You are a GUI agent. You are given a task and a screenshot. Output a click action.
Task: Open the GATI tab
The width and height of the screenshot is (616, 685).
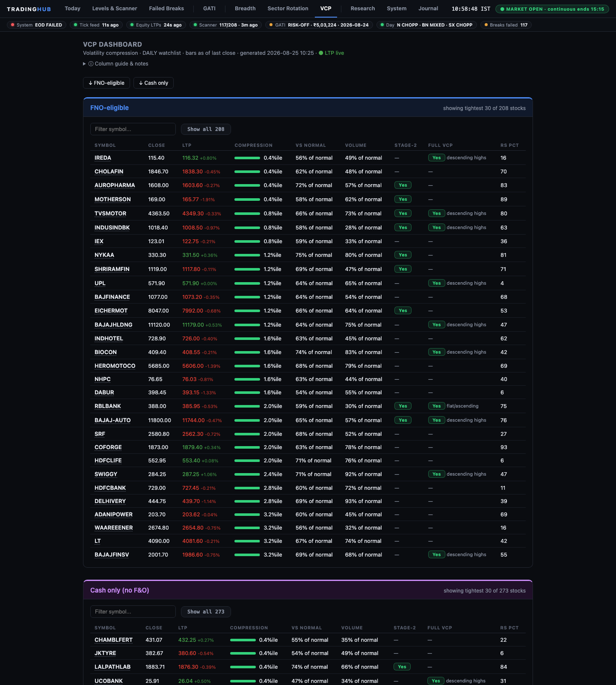[x=209, y=9]
